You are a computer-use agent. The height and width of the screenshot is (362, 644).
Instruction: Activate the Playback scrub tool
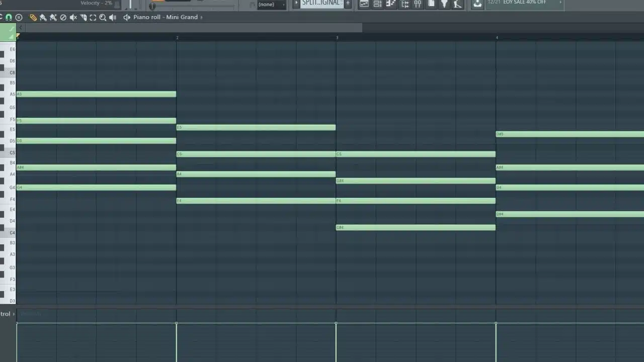pos(113,17)
